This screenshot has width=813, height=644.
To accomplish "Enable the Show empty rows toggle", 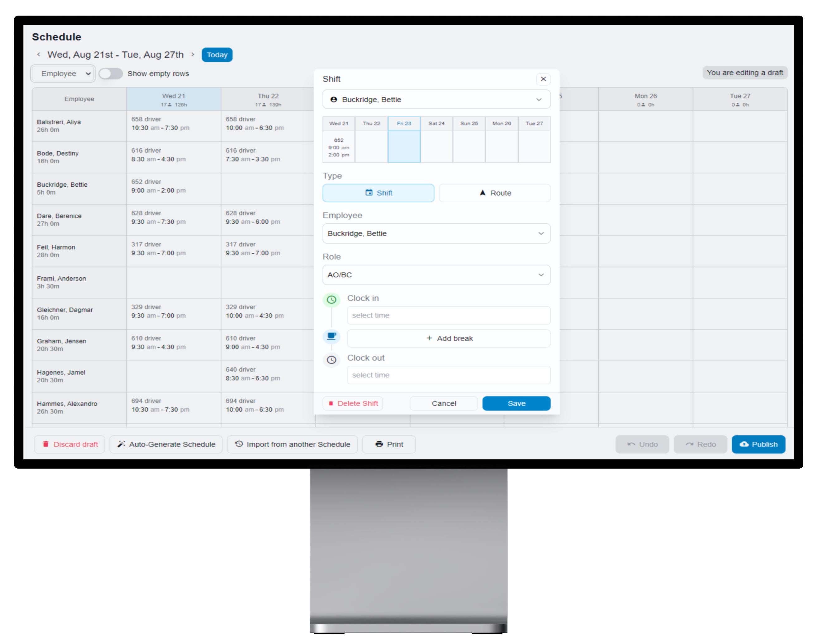I will pyautogui.click(x=111, y=74).
